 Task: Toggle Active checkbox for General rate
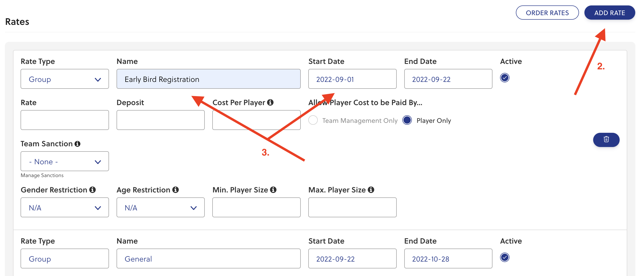(505, 257)
